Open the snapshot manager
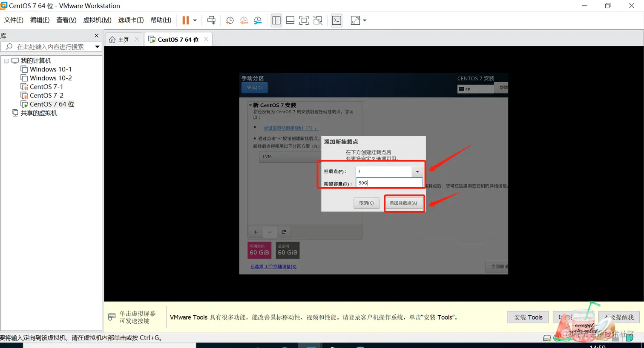Viewport: 644px width, 348px height. (258, 20)
